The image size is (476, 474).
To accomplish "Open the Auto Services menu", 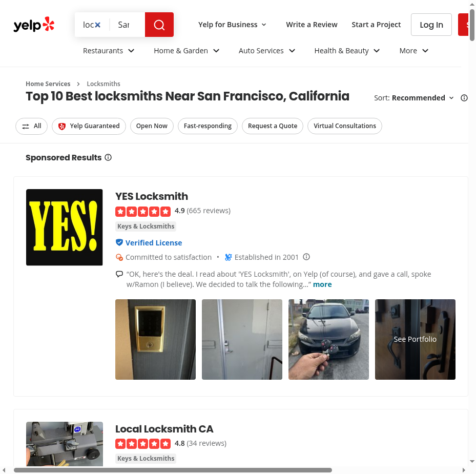I will coord(267,51).
